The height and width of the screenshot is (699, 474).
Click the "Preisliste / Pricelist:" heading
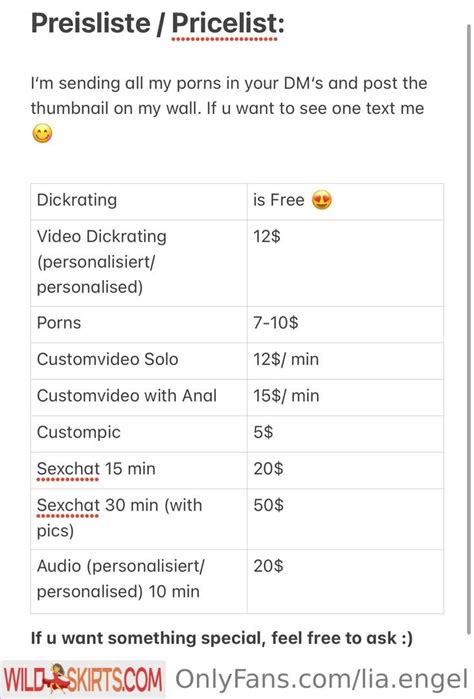click(x=157, y=23)
